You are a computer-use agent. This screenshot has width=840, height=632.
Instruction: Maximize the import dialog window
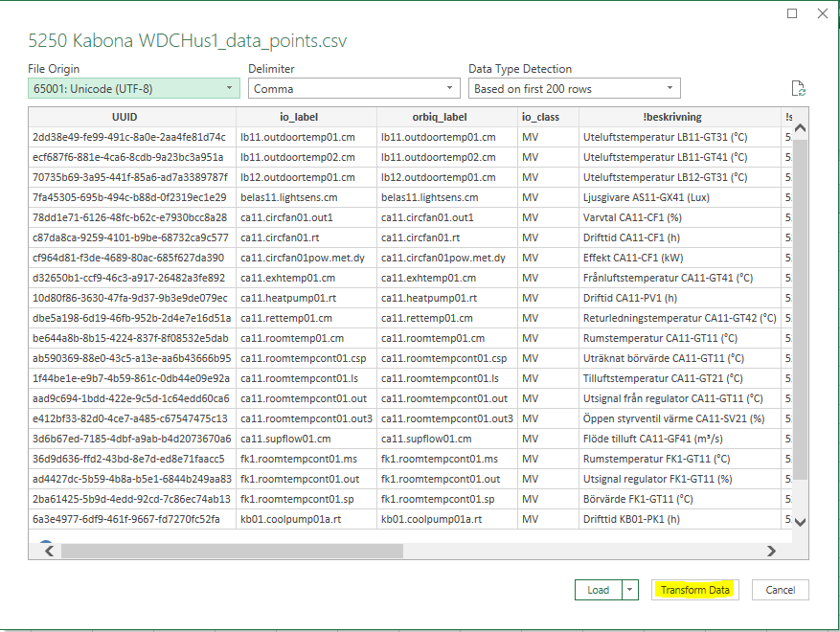coord(792,13)
